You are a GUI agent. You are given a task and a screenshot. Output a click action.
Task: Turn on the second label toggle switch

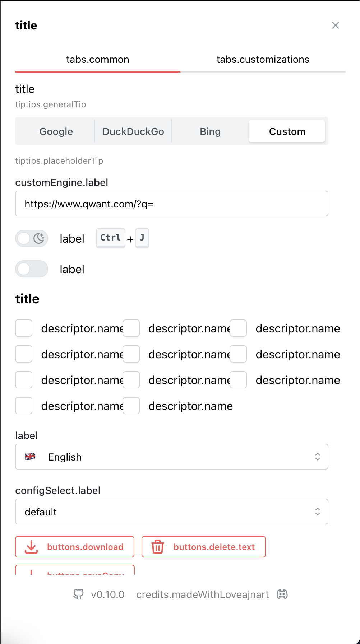(32, 269)
